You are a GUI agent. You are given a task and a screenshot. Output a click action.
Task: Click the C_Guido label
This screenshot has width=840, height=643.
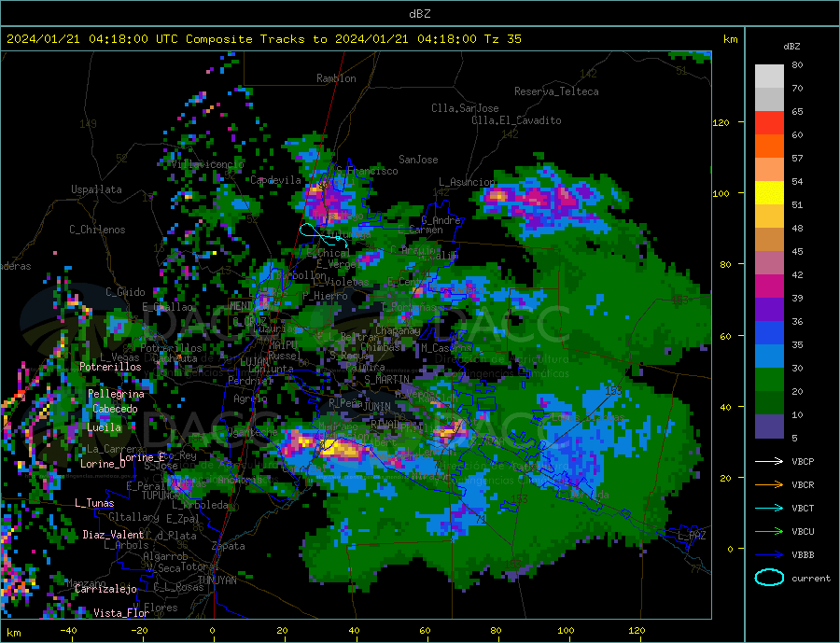pyautogui.click(x=125, y=292)
